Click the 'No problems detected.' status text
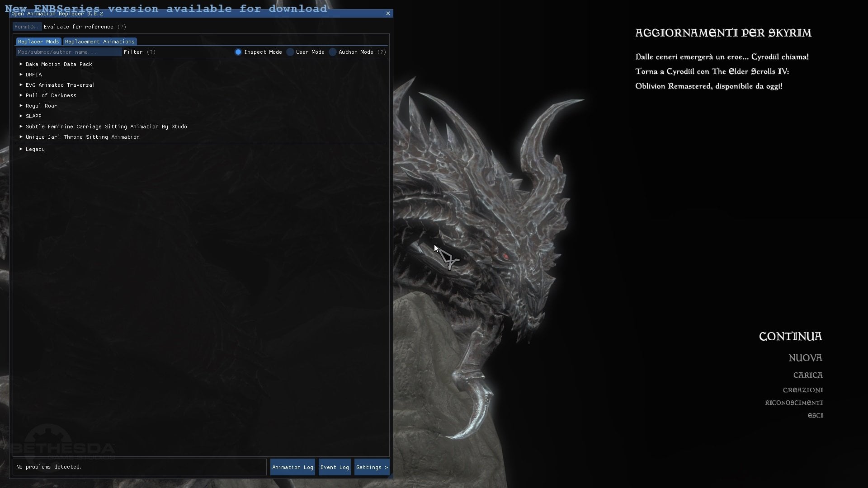This screenshot has height=488, width=868. tap(49, 467)
